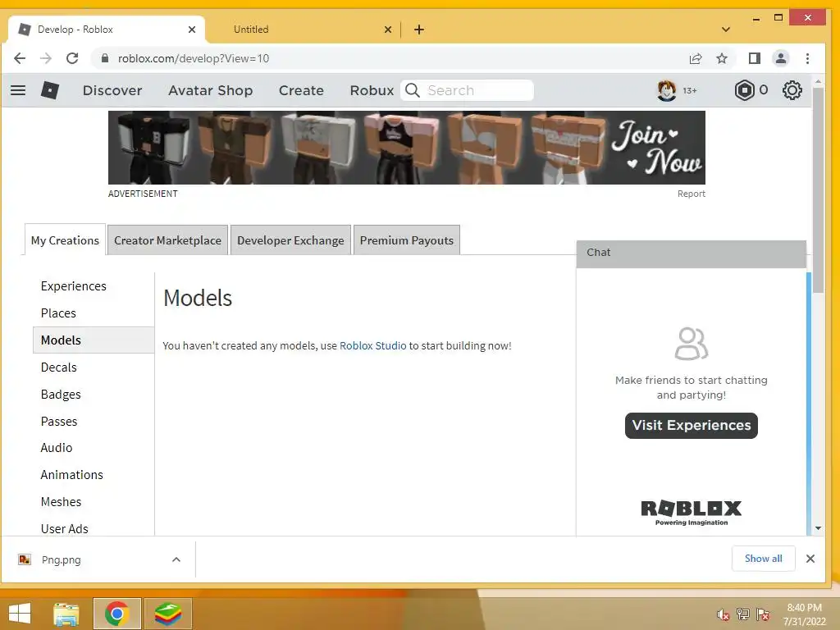Click the Roblox logo home icon

tap(50, 90)
